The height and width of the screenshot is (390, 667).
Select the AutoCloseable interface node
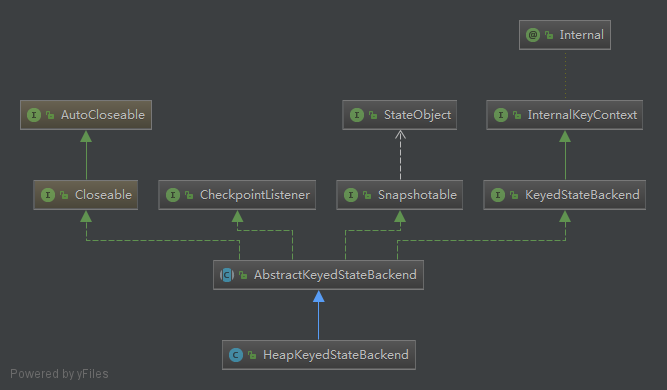86,115
